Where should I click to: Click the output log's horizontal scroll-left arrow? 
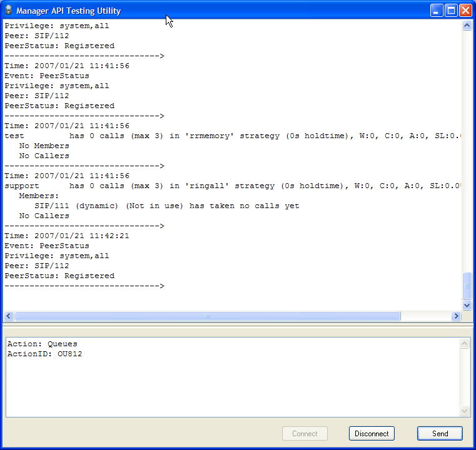(x=9, y=316)
